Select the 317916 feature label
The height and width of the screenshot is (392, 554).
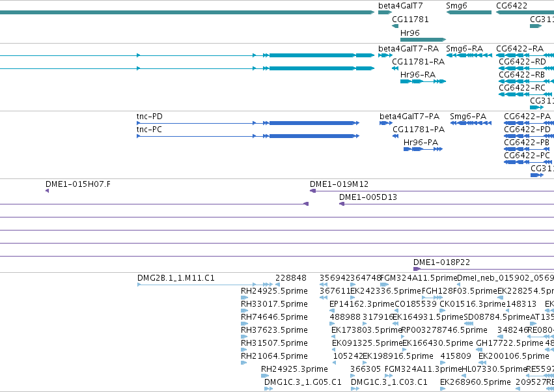tap(378, 317)
